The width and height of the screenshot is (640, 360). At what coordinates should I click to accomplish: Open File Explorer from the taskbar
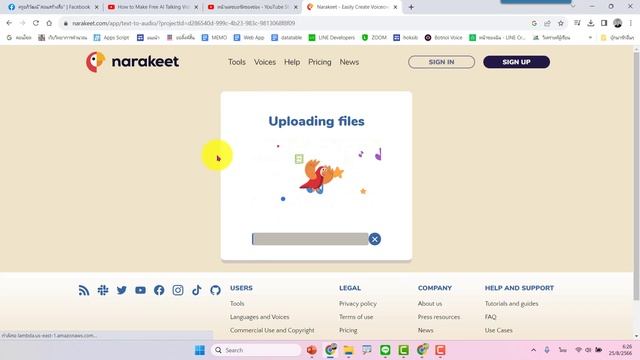(x=349, y=350)
